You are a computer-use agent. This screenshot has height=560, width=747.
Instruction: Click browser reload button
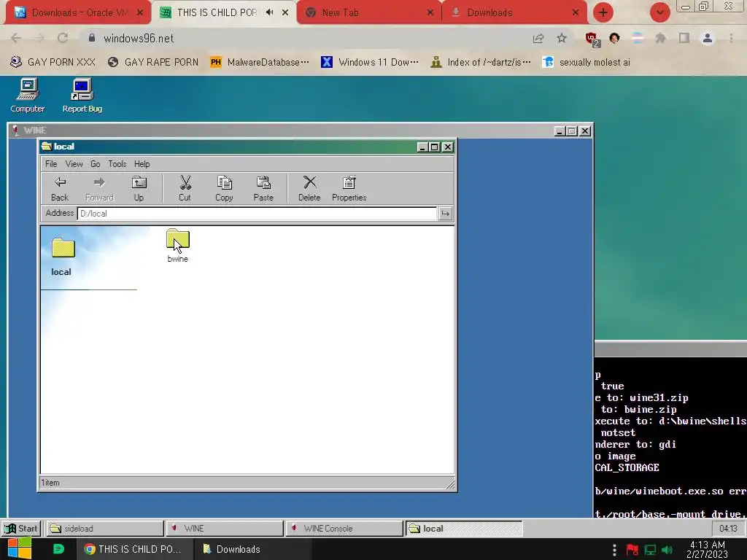click(63, 38)
